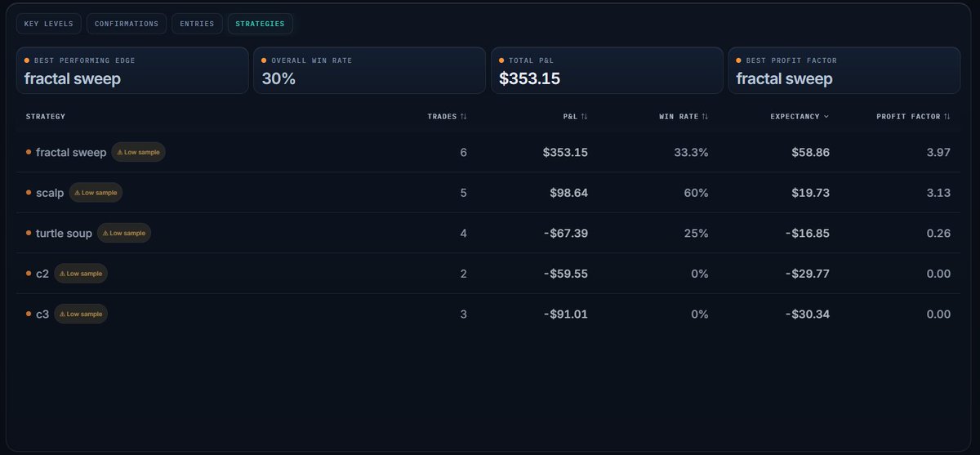Click the $58.86 expectancy value
The image size is (980, 455).
[808, 152]
